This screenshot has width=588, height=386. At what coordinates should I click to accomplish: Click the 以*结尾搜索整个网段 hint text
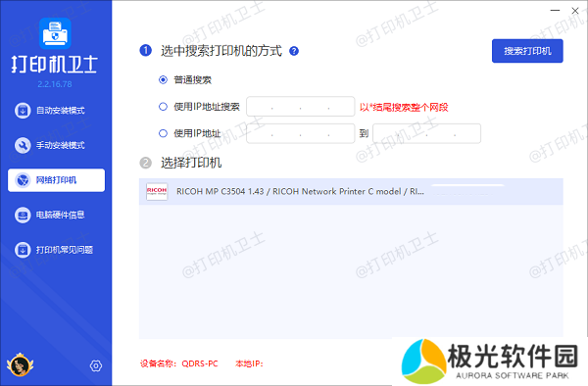click(x=404, y=107)
